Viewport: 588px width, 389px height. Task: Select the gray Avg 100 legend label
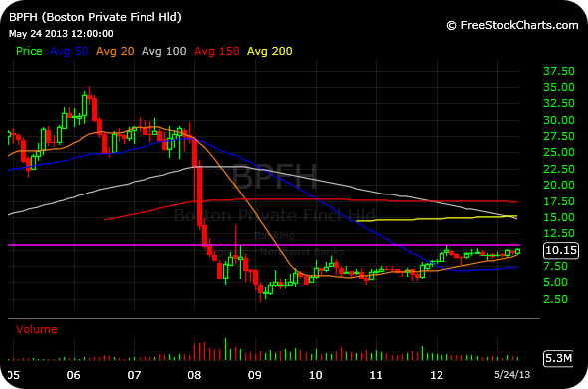[x=163, y=51]
